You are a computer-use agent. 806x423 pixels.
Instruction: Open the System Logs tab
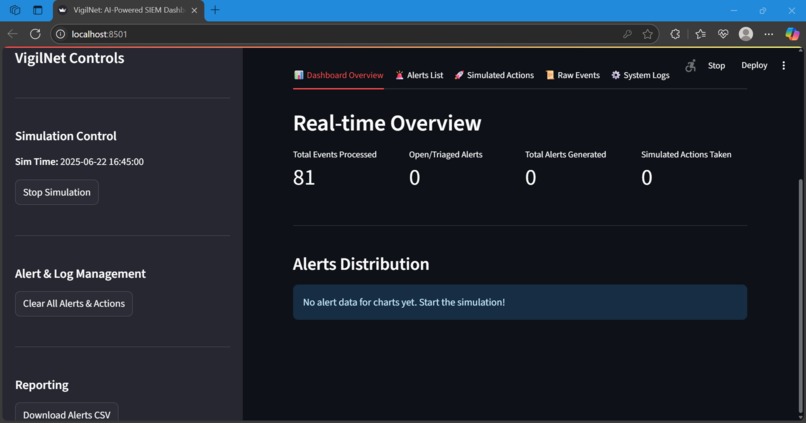coord(640,75)
